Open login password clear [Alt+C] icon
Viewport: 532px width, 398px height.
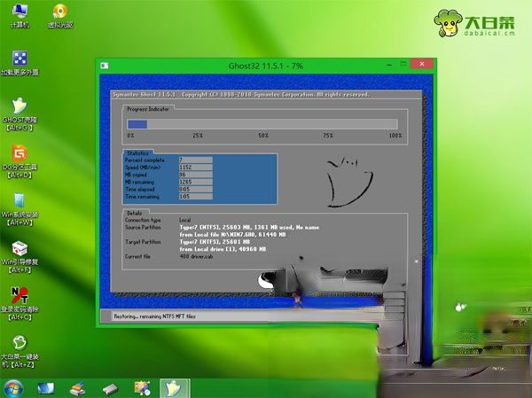pyautogui.click(x=20, y=304)
